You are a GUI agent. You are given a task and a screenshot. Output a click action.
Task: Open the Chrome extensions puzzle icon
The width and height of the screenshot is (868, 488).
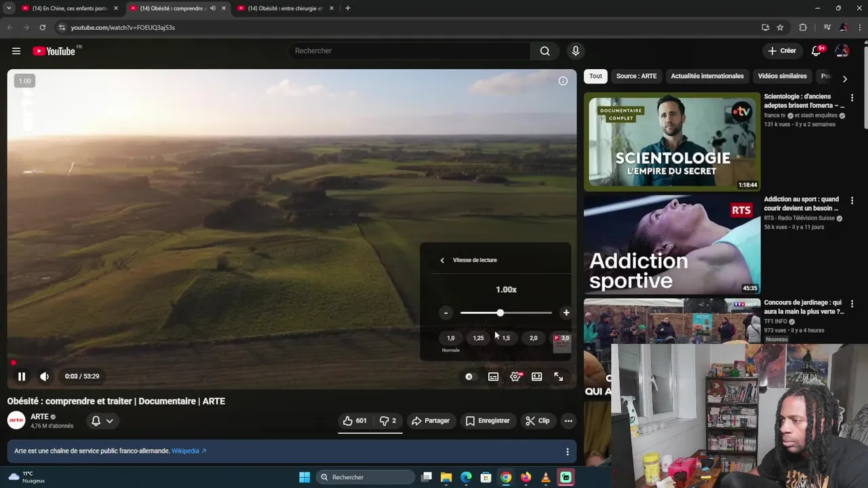[803, 27]
